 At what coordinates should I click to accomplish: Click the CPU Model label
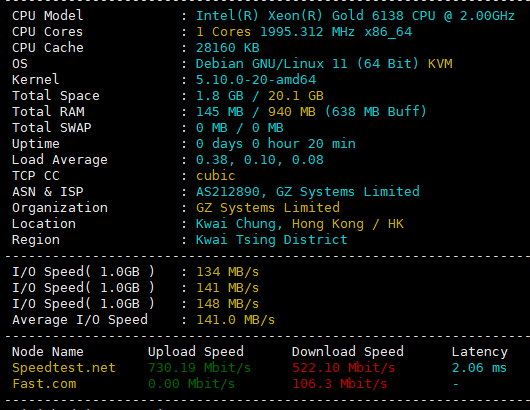(x=47, y=16)
